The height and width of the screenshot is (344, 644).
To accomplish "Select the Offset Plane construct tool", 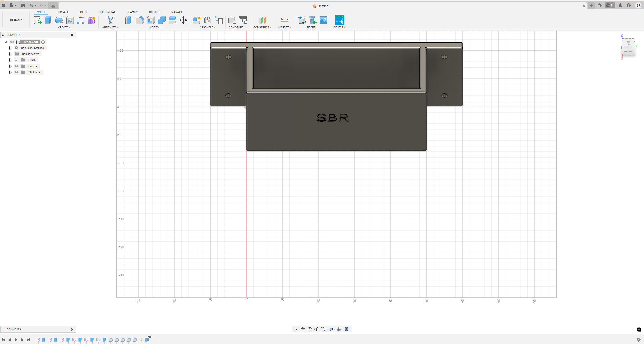I will [x=262, y=20].
